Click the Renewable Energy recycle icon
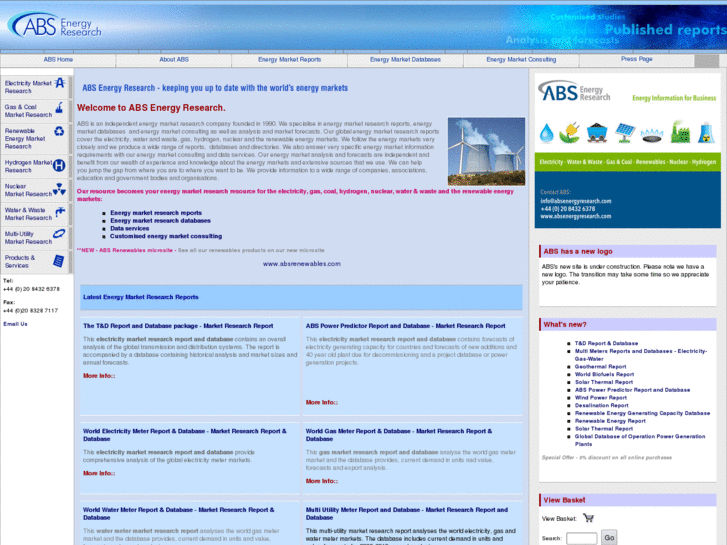The width and height of the screenshot is (727, 545). (59, 131)
